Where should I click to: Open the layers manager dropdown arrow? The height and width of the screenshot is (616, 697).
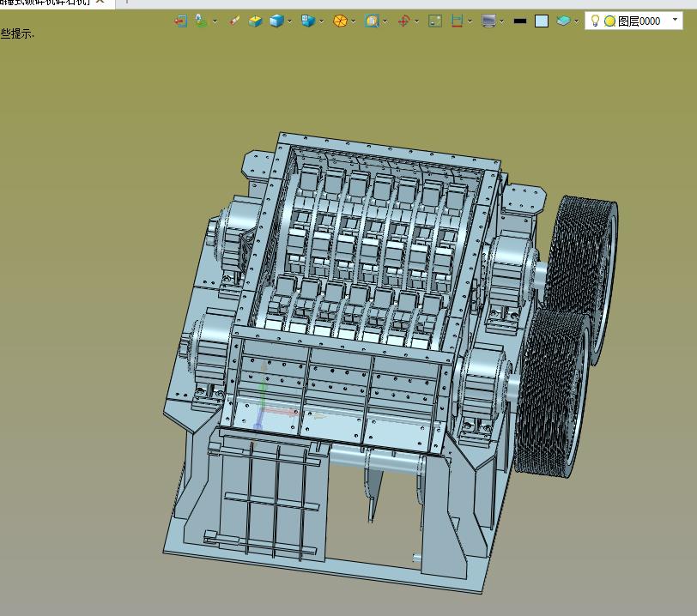(x=577, y=21)
